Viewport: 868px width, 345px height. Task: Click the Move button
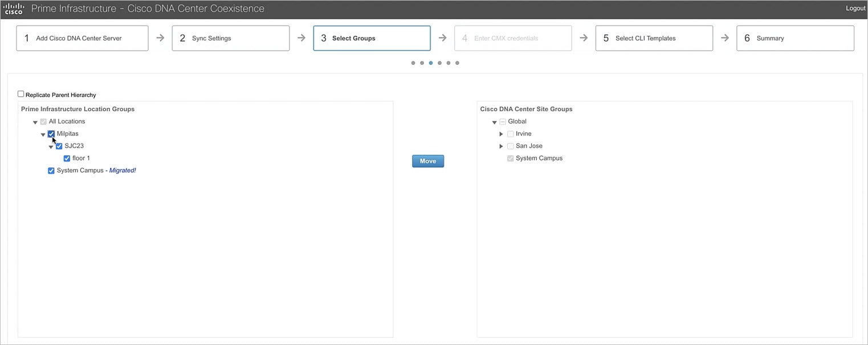point(428,161)
